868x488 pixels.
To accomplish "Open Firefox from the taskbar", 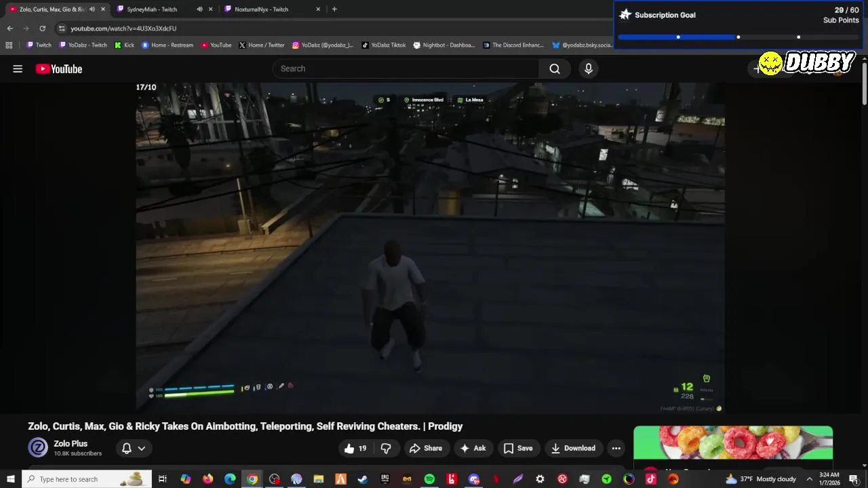I will pos(208,479).
